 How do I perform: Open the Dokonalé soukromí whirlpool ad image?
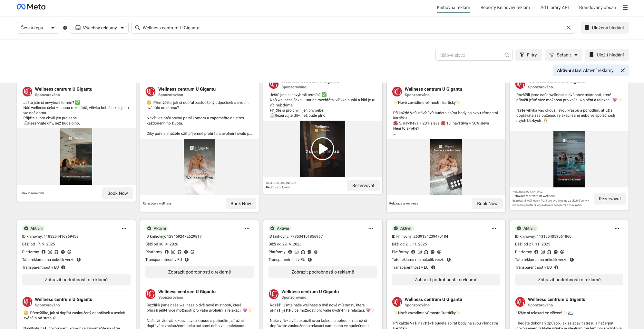pyautogui.click(x=569, y=159)
